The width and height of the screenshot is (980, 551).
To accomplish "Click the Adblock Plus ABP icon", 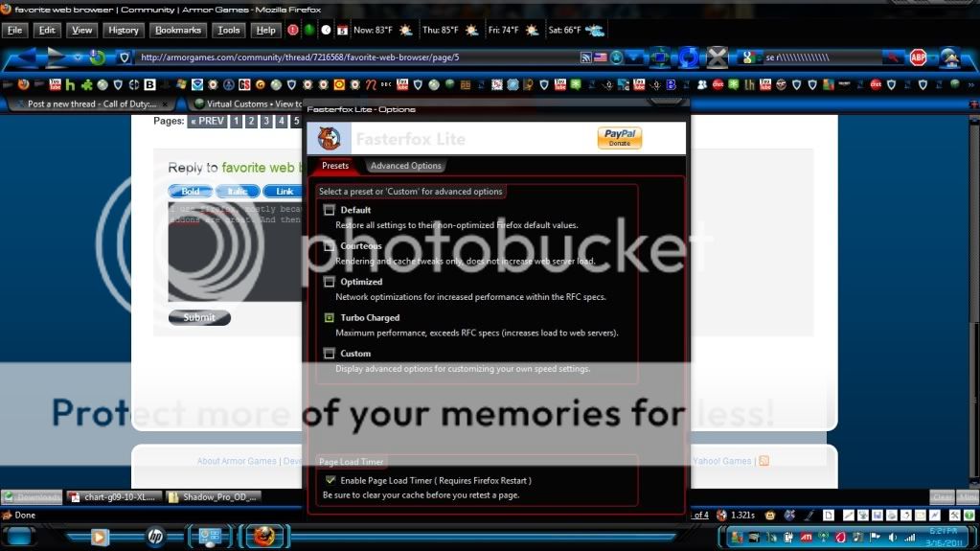I will 918,57.
